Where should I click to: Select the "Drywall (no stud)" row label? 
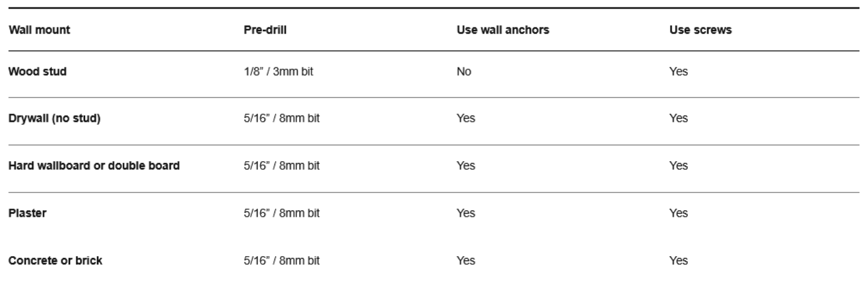54,119
